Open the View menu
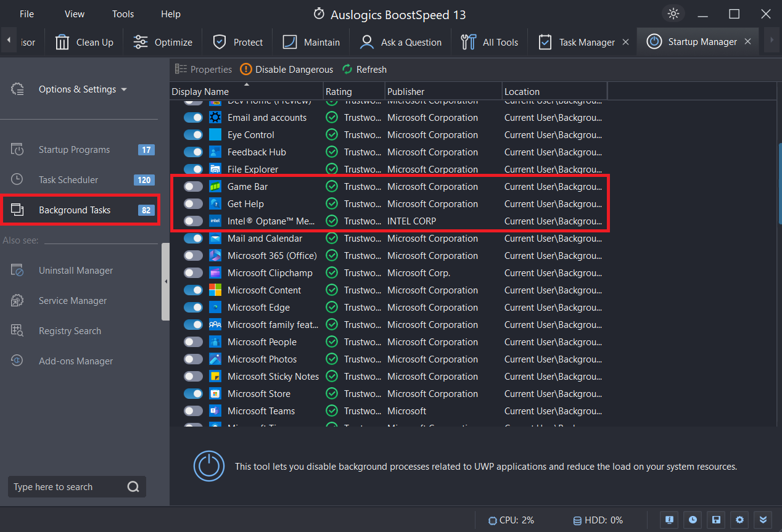 [x=75, y=14]
